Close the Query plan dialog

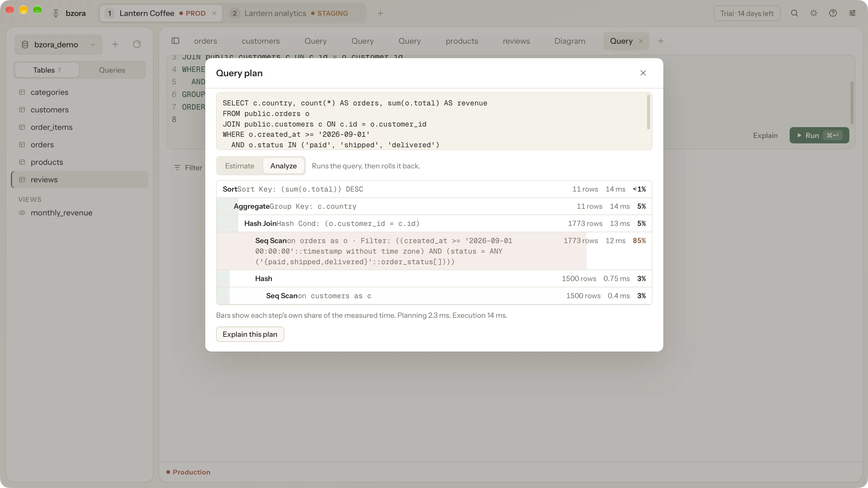pos(643,73)
